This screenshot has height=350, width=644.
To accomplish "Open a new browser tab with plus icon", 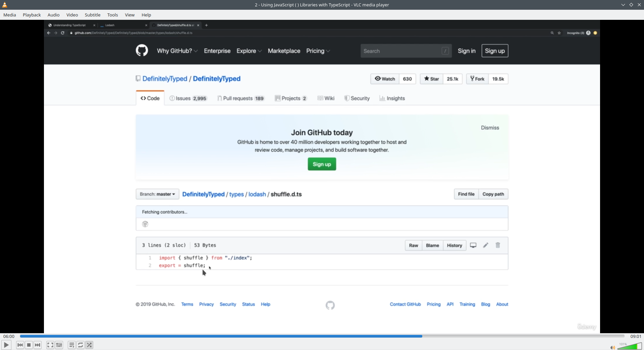I will click(206, 25).
